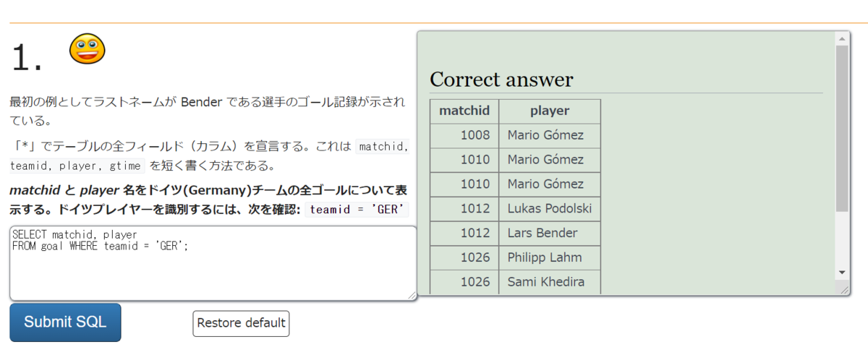Select the 1008 matchid cell

[x=464, y=135]
